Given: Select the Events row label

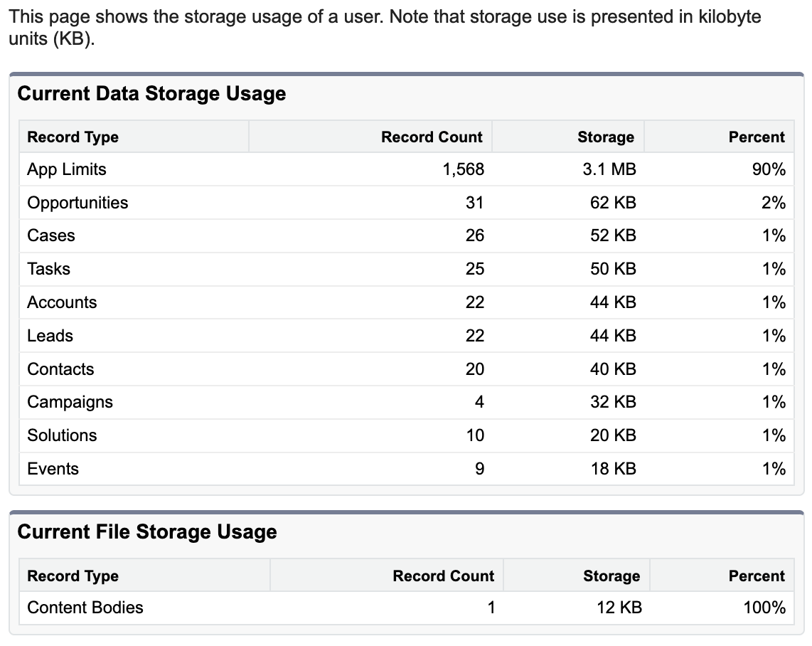Looking at the screenshot, I should click(53, 469).
